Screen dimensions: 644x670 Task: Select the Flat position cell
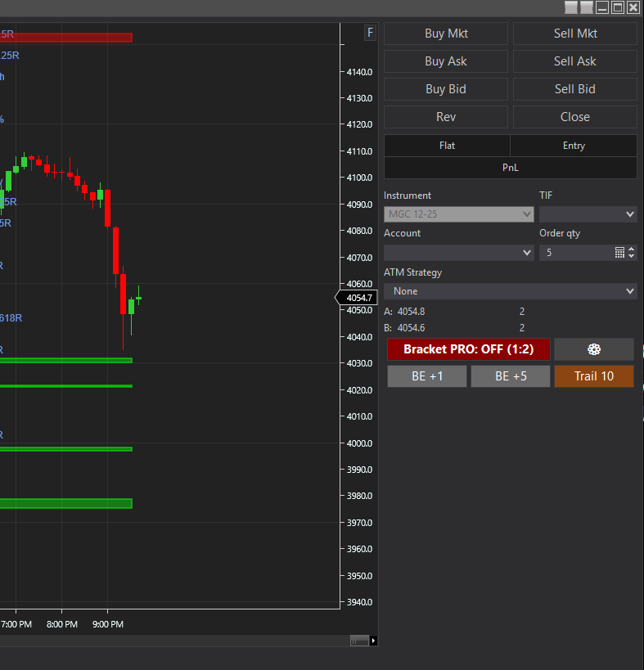447,146
